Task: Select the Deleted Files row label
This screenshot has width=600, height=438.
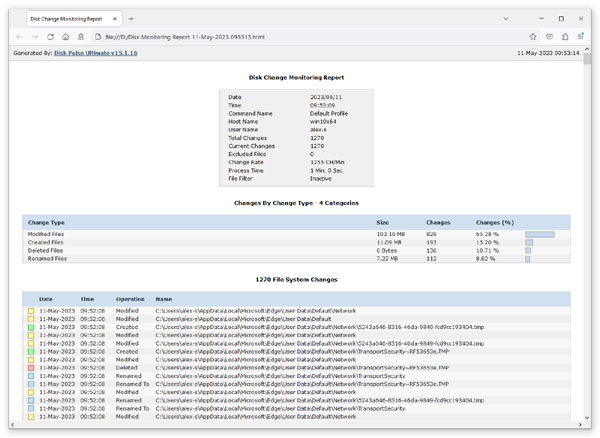Action: (45, 251)
